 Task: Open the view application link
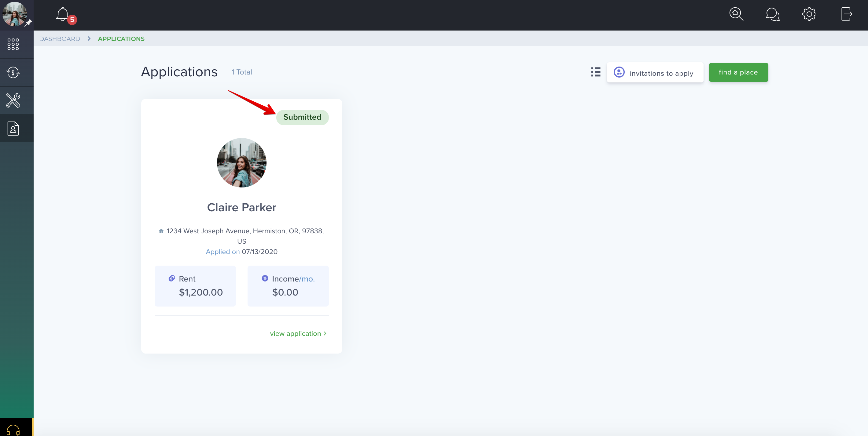(x=298, y=334)
